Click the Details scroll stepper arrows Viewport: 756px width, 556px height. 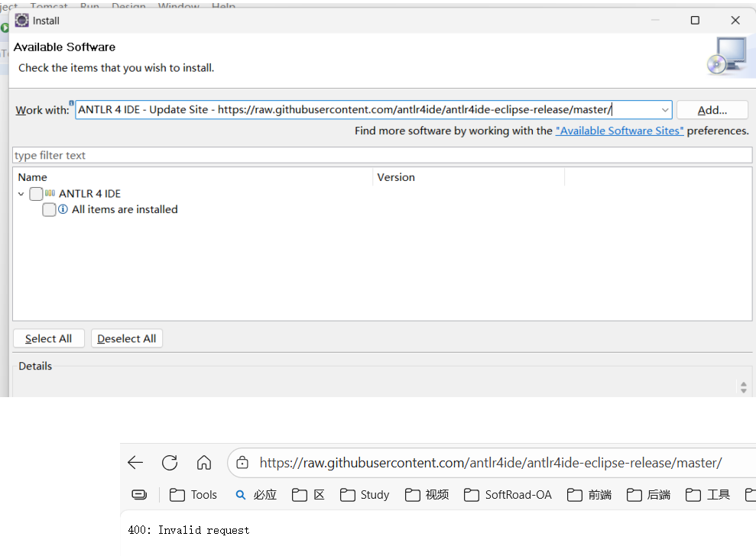click(744, 387)
